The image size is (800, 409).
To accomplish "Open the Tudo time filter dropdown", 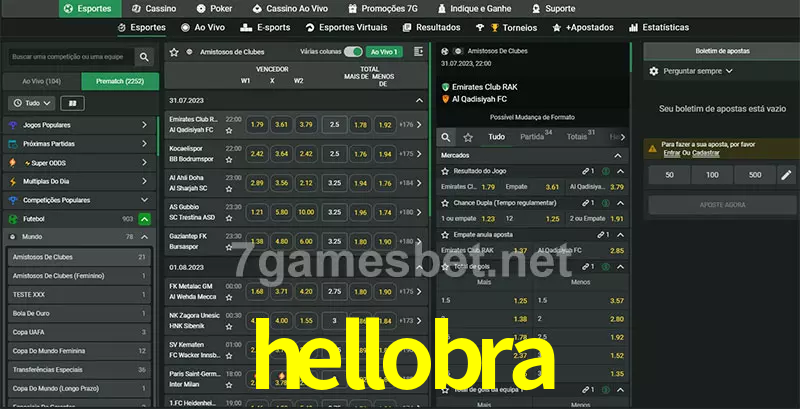I will point(32,103).
